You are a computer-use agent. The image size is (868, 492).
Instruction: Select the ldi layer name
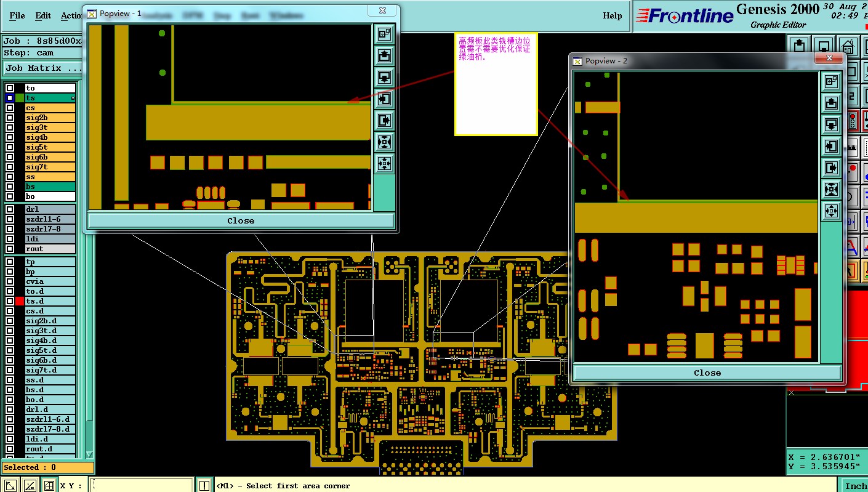[50, 239]
